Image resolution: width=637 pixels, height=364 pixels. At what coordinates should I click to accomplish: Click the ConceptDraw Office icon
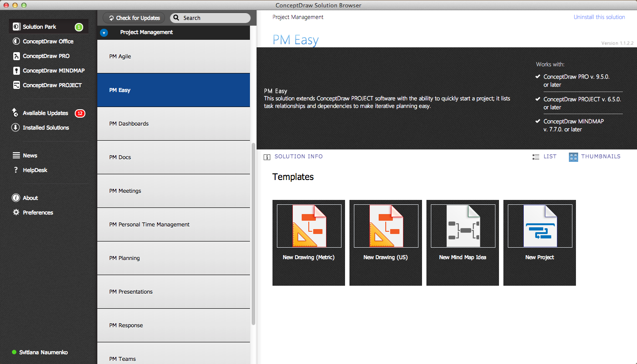tap(16, 42)
